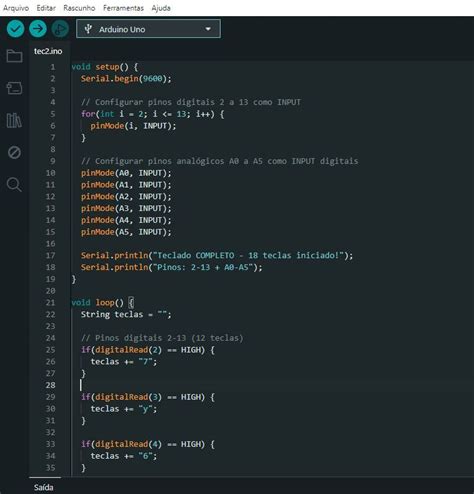
Task: Open the Ajuda menu
Action: point(161,8)
